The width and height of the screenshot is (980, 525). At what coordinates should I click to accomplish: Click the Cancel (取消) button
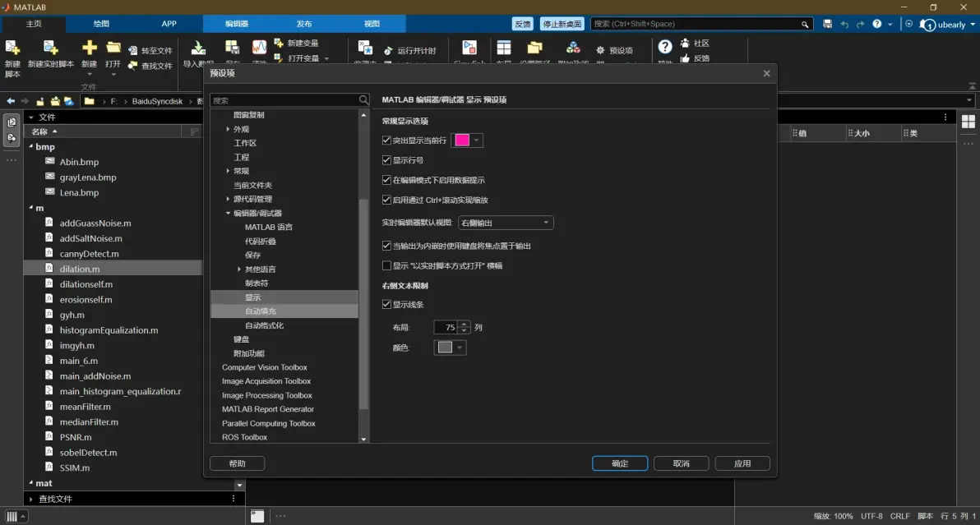(x=682, y=464)
